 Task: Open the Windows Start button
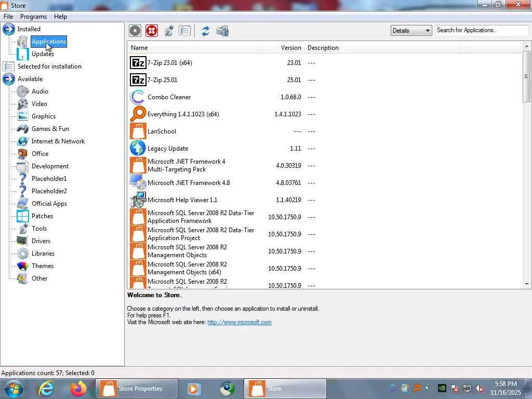(14, 389)
